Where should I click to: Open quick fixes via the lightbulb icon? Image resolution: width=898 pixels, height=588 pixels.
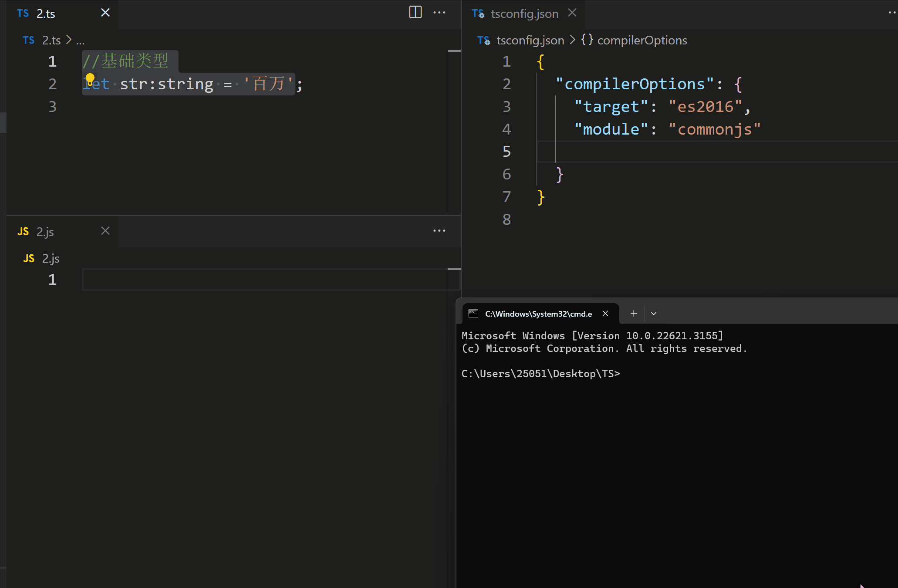click(x=90, y=78)
